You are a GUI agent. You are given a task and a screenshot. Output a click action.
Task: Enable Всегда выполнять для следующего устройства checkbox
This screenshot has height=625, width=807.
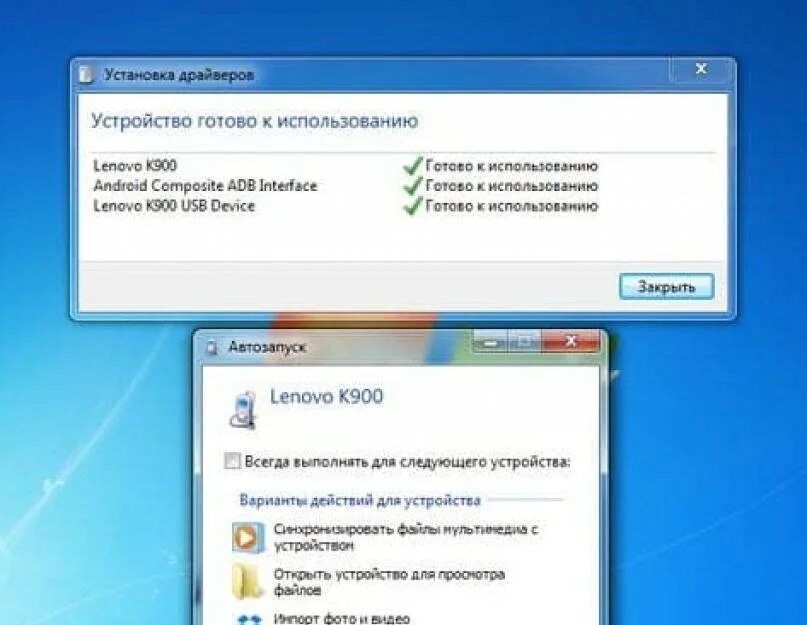tap(232, 461)
